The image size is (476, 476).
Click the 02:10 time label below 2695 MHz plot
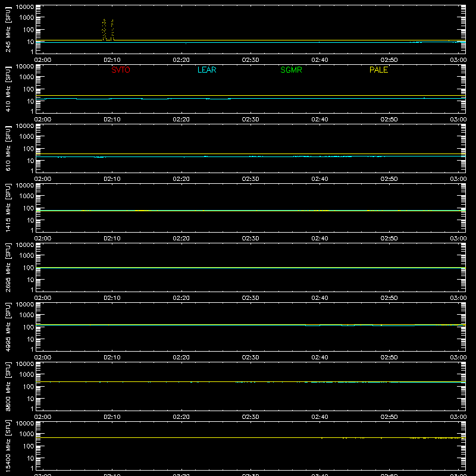click(x=112, y=298)
